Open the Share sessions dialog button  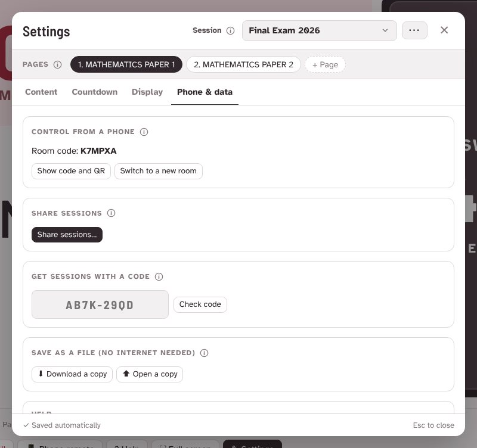[x=67, y=235]
